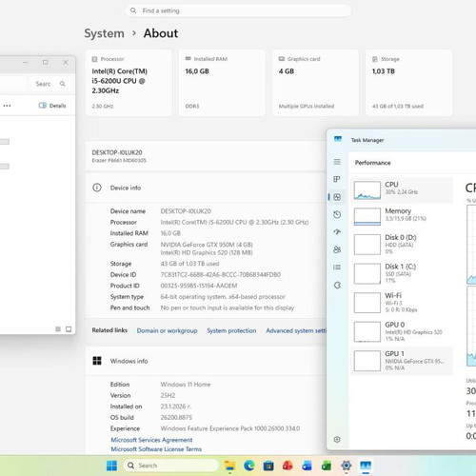Image resolution: width=476 pixels, height=476 pixels.
Task: Open System protection link
Action: pos(231,330)
